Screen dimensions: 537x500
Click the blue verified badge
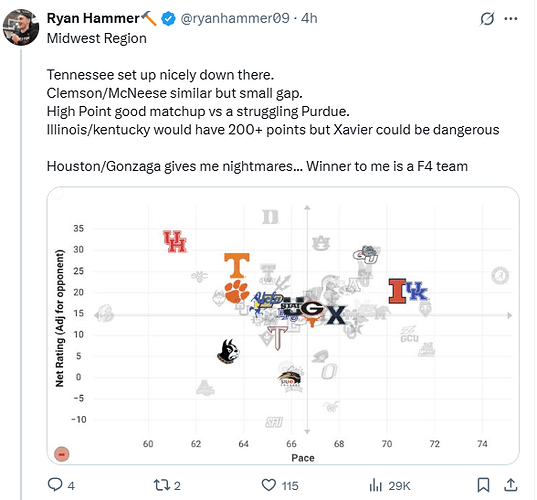pos(168,18)
